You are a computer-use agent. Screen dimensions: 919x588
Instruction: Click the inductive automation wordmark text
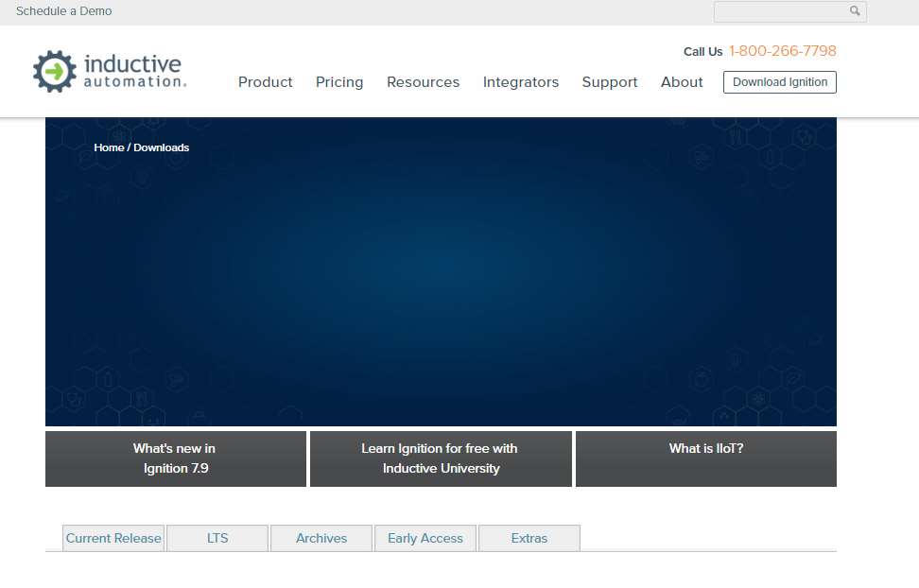point(135,71)
